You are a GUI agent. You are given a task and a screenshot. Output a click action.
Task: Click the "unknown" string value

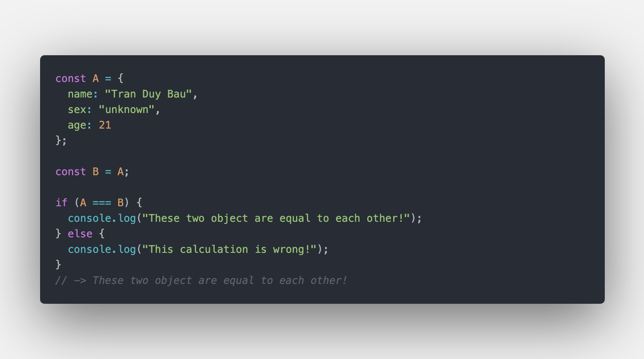coord(127,110)
